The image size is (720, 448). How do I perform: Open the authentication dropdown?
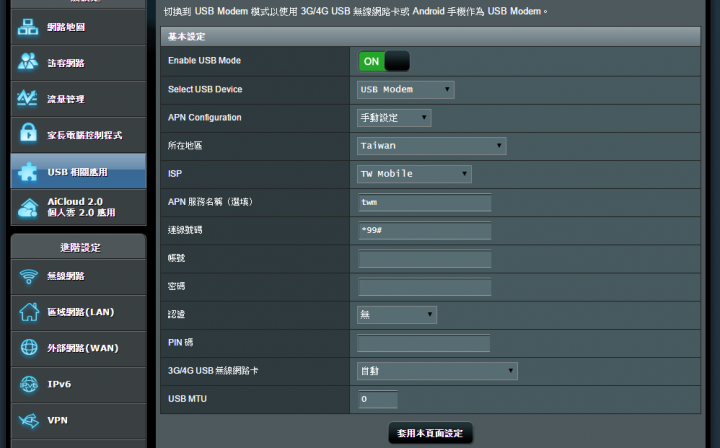(x=397, y=315)
